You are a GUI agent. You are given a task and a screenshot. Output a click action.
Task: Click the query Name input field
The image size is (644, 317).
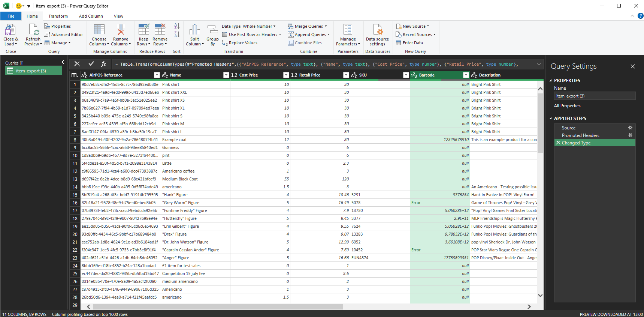coord(595,96)
